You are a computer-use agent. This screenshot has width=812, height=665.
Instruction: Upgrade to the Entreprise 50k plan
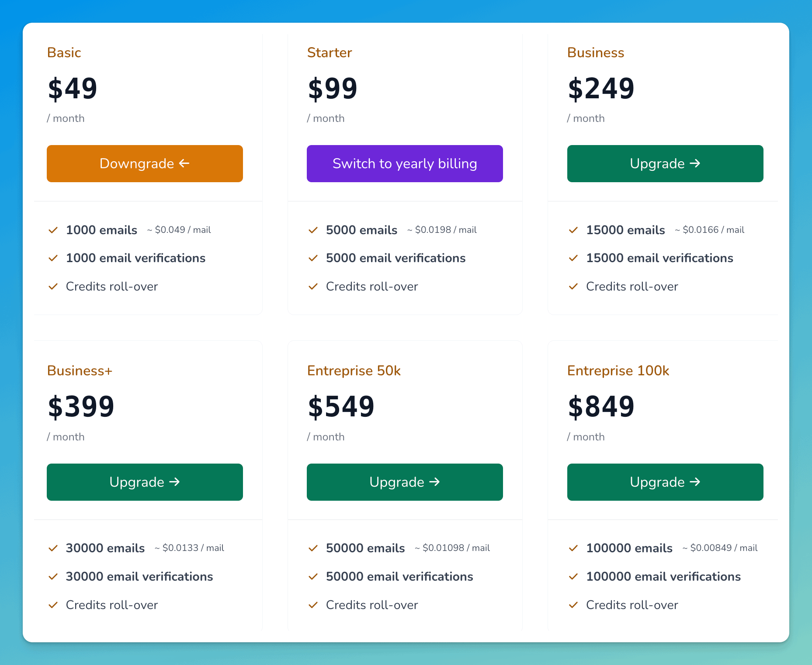pyautogui.click(x=405, y=482)
